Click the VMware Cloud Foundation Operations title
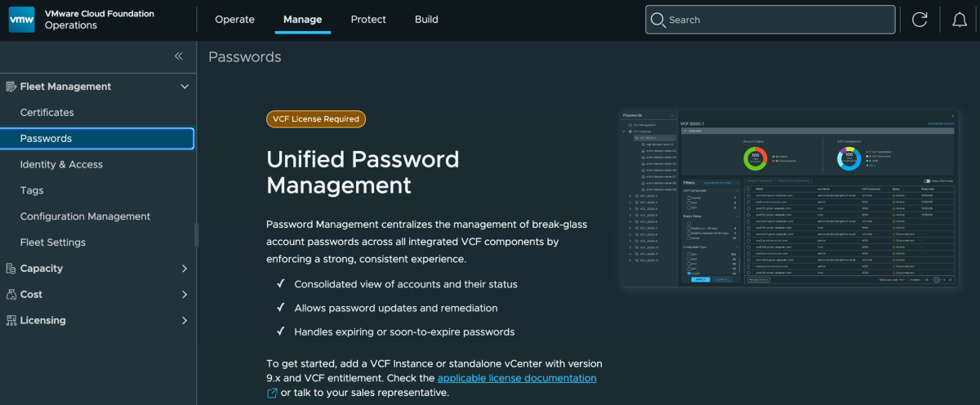This screenshot has height=405, width=980. [x=100, y=20]
